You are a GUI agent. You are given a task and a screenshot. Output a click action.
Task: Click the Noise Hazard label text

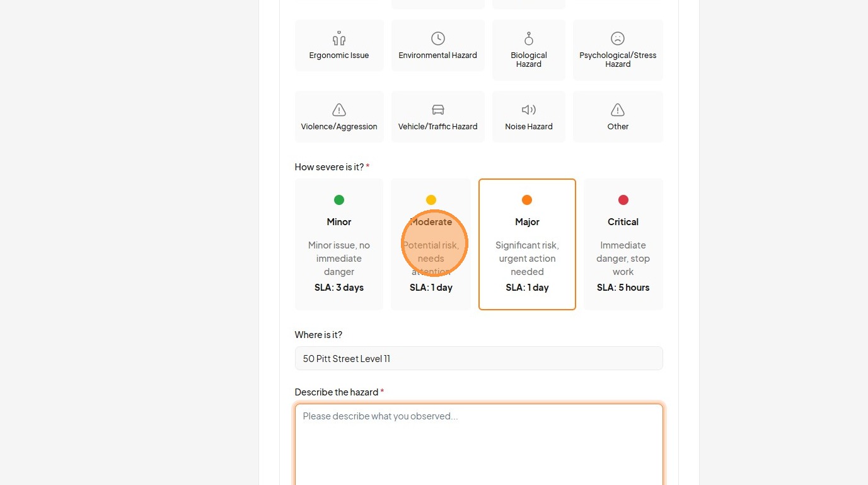click(529, 126)
